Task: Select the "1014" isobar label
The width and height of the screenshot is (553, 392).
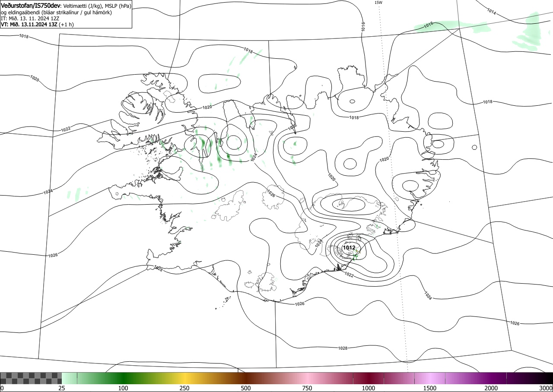Action: coord(492,12)
